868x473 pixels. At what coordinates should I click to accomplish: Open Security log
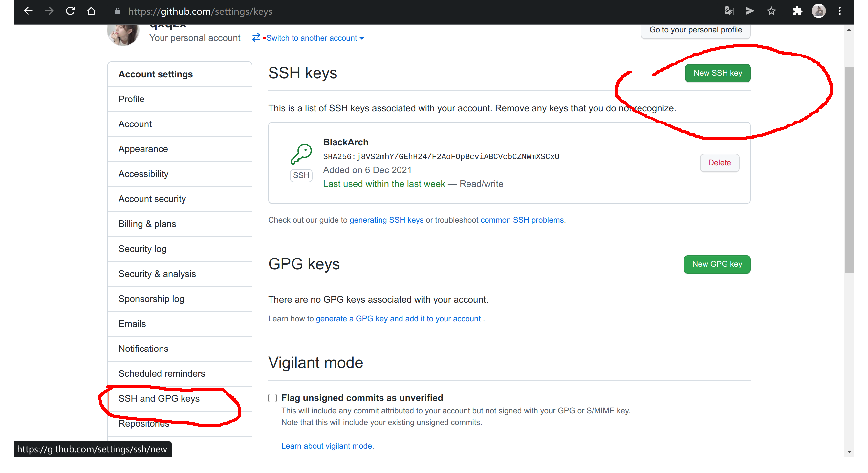click(180, 249)
